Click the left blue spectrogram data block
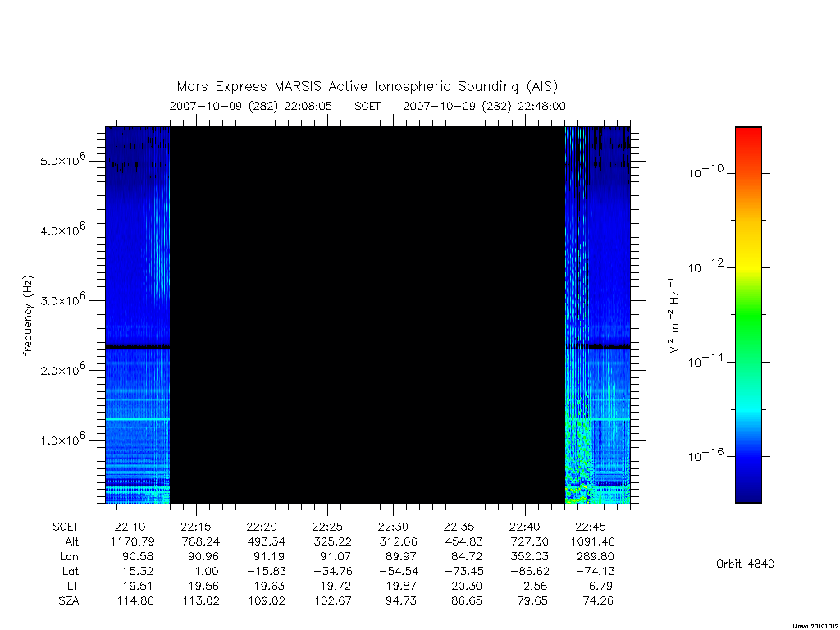The height and width of the screenshot is (630, 840). tap(138, 315)
